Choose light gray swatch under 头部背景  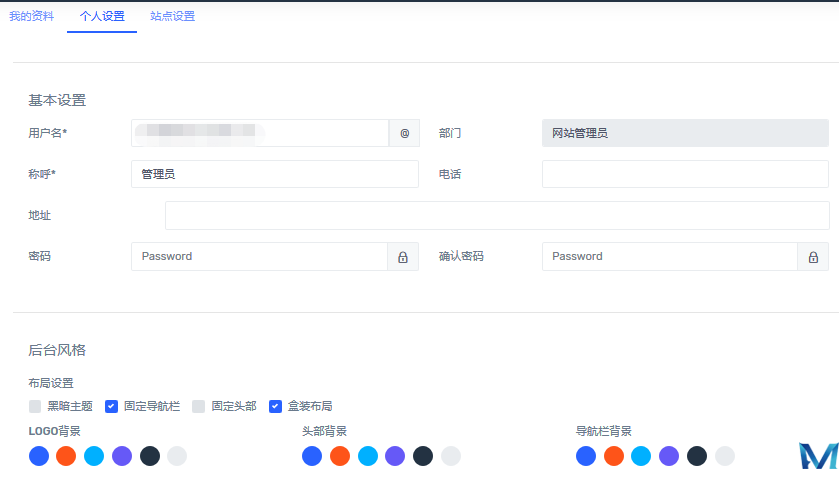tap(451, 456)
